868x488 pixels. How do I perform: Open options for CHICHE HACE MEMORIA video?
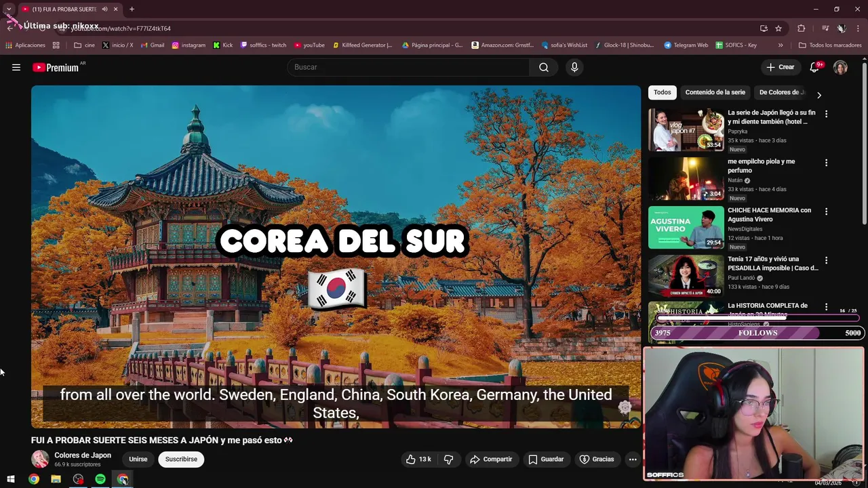[826, 211]
